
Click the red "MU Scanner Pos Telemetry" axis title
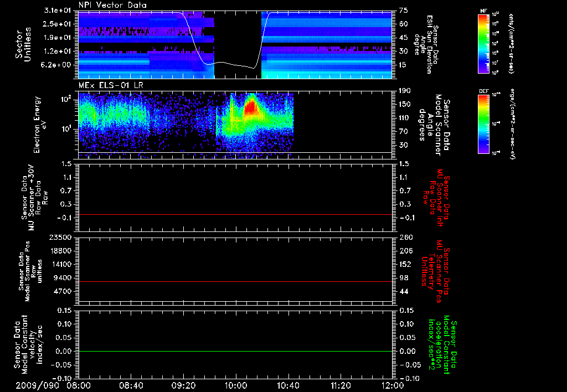(435, 272)
